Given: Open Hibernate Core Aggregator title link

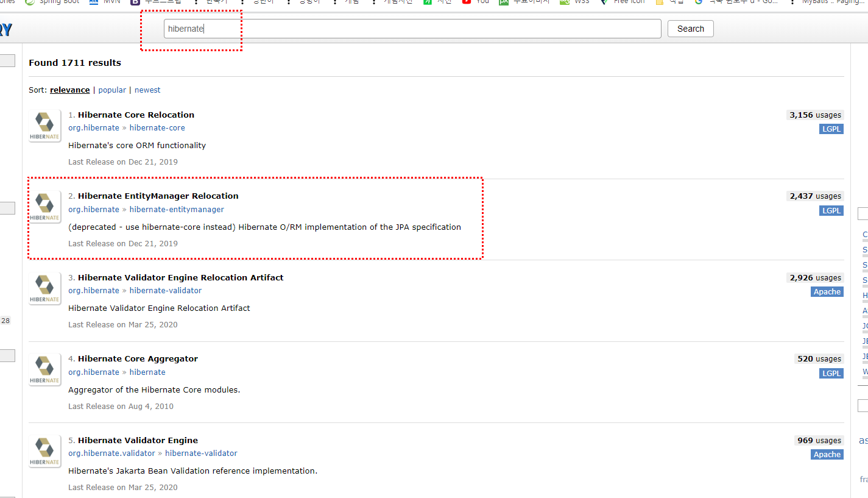Looking at the screenshot, I should coord(138,358).
